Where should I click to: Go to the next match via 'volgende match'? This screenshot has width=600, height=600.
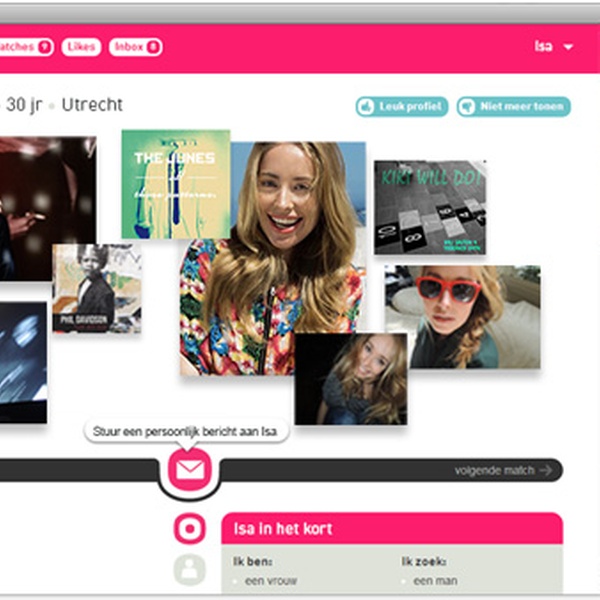[503, 470]
